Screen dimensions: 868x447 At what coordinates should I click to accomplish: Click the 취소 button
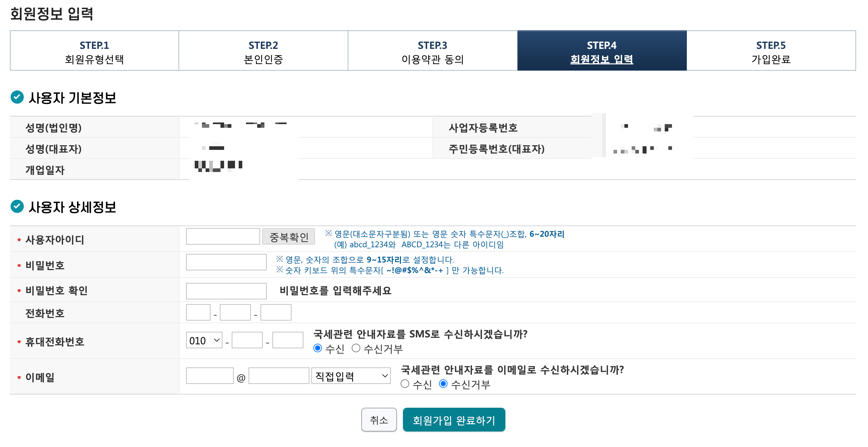(x=379, y=419)
